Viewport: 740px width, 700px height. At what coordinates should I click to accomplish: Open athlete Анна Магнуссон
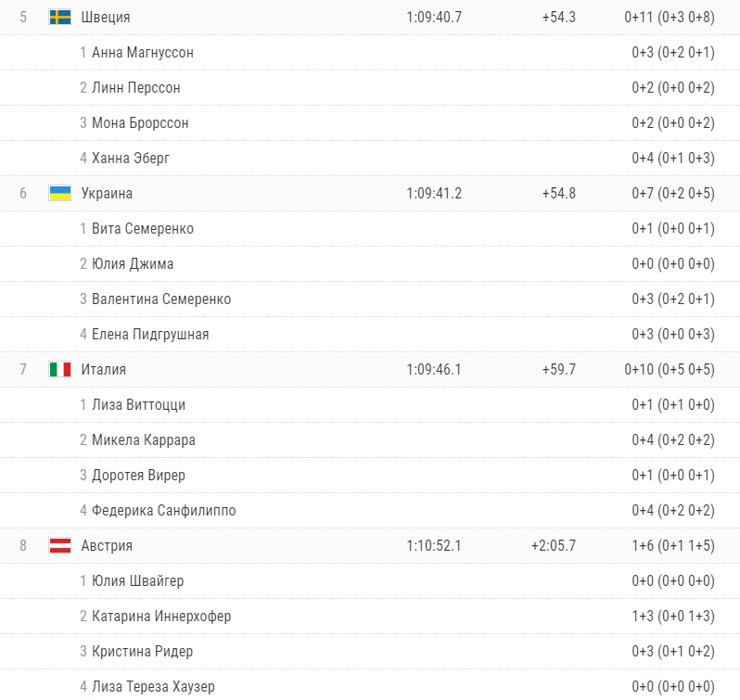(143, 52)
